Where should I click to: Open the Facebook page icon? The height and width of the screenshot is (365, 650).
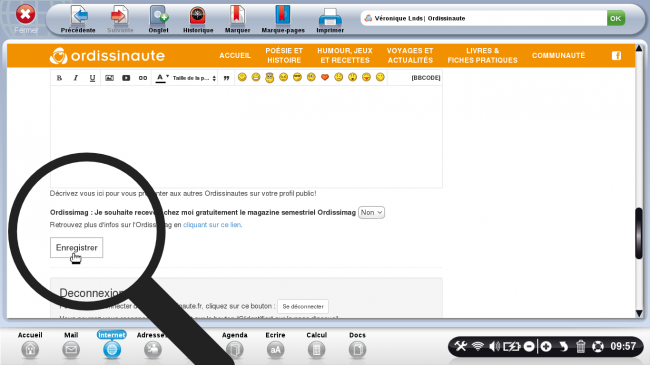pyautogui.click(x=616, y=56)
